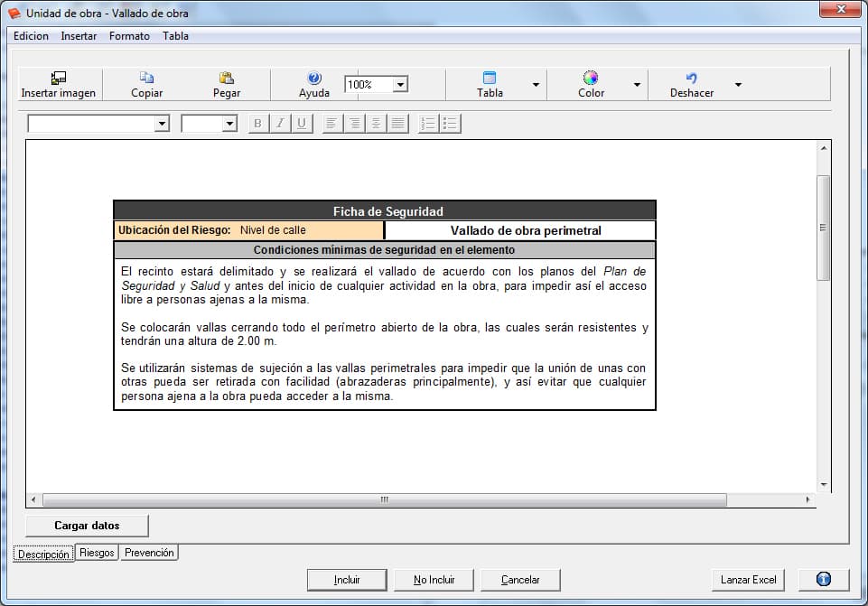Click the Copiar toolbar icon
Image resolution: width=868 pixels, height=606 pixels.
click(146, 78)
